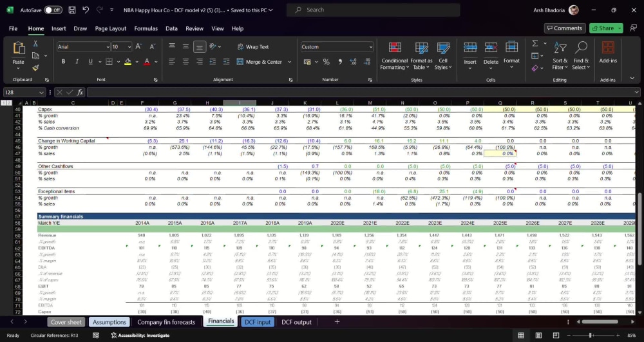Screen dimensions: 644x342
Task: Open the Add-ins button
Action: (608, 53)
